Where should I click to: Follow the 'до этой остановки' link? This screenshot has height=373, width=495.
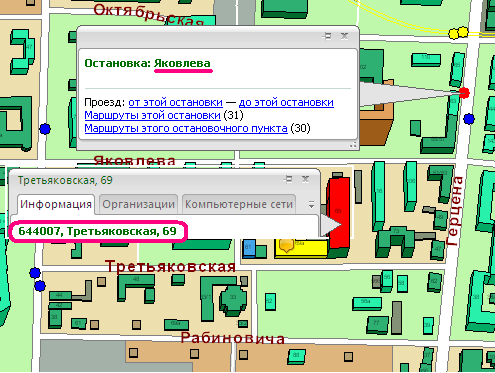pos(286,102)
